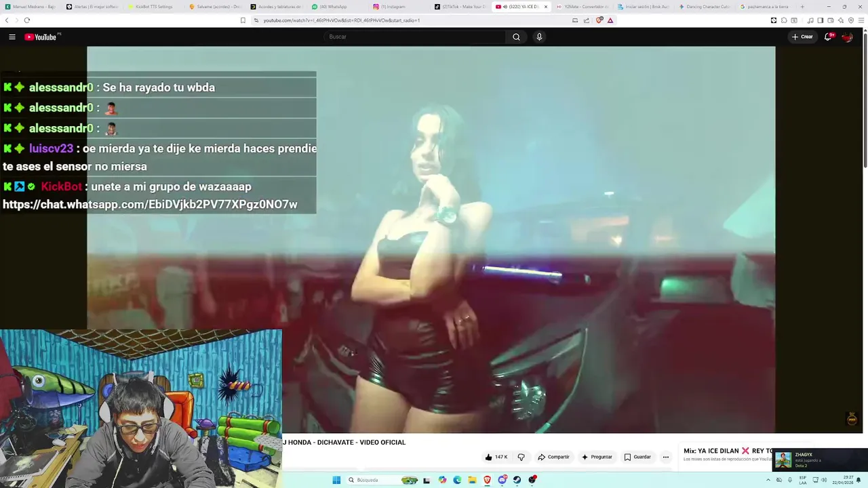Click the luiscv23 chat username
The width and height of the screenshot is (868, 488).
[51, 148]
